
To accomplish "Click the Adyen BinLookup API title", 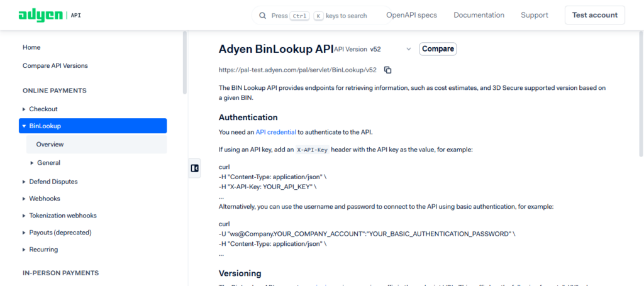I will tap(276, 49).
